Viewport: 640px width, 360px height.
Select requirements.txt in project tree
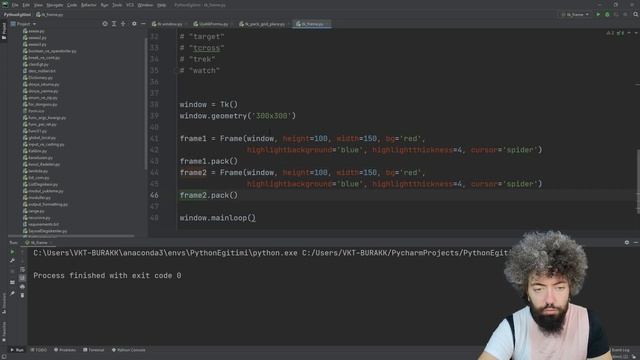(x=40, y=224)
